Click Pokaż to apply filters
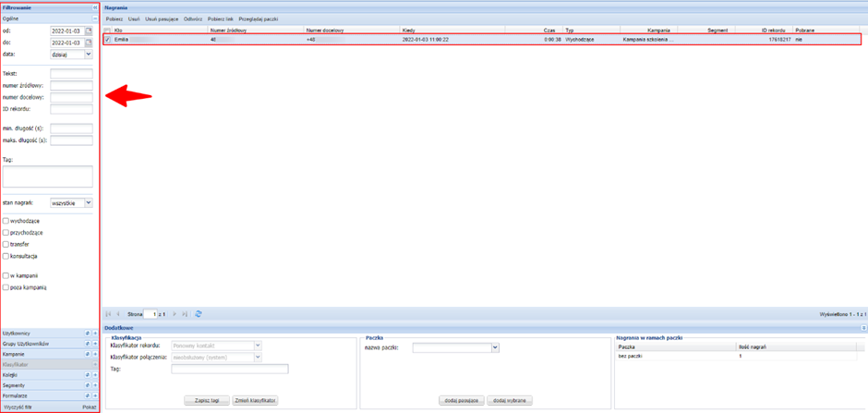Image resolution: width=868 pixels, height=413 pixels. click(90, 407)
